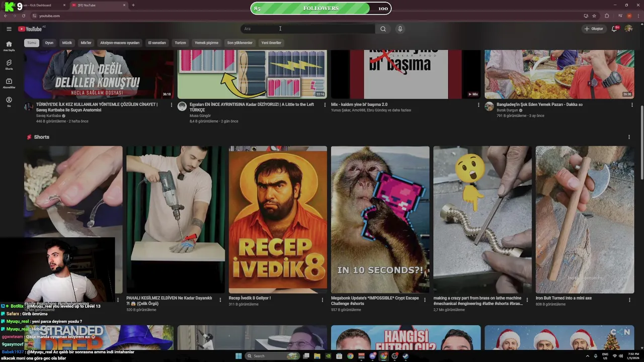Select the Son yüklenenler filter chip
Image resolution: width=644 pixels, height=362 pixels.
coord(240,43)
